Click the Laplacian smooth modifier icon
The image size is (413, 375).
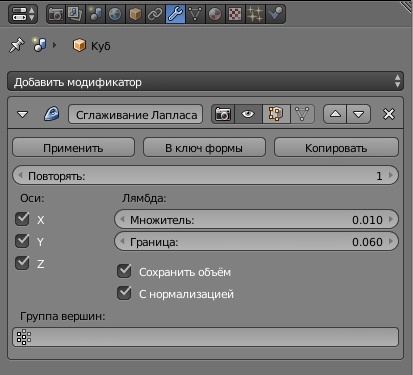pos(52,114)
